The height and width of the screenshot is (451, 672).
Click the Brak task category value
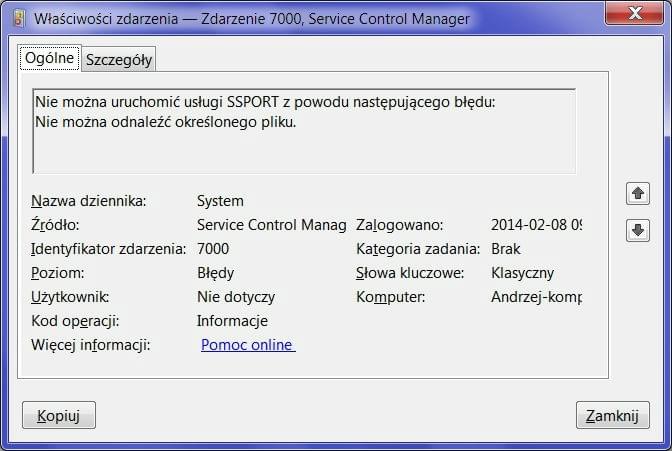click(506, 249)
